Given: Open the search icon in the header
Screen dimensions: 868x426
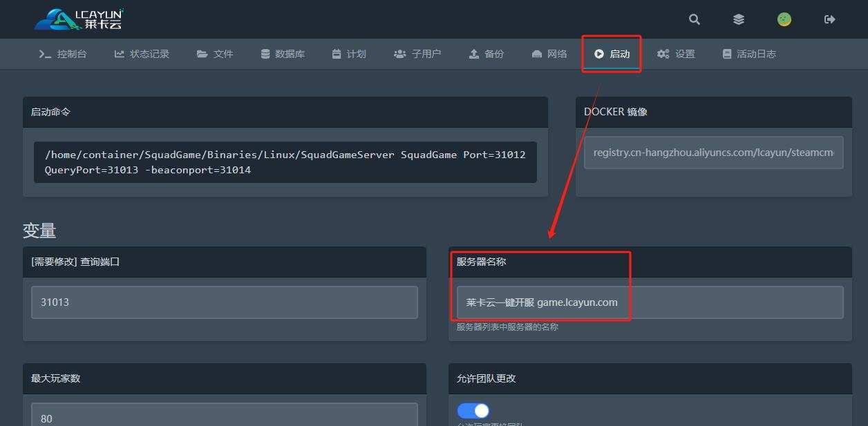Looking at the screenshot, I should point(695,19).
